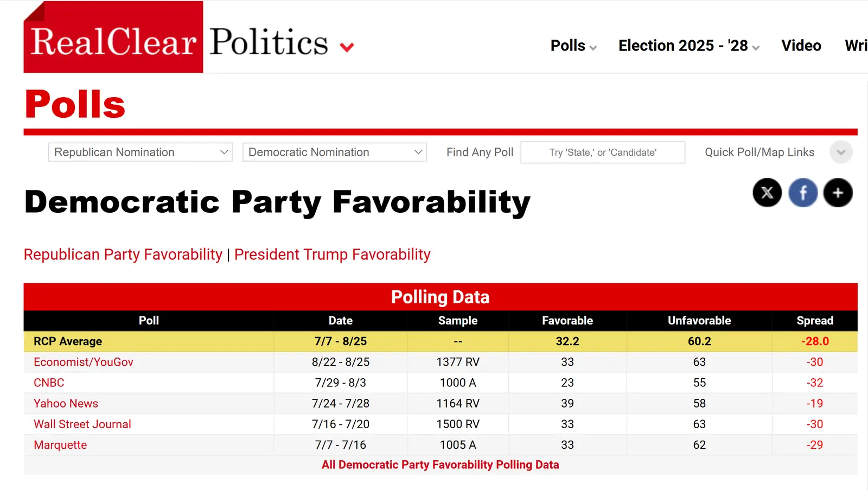Expand Quick Poll/Map Links chevron
868x490 pixels.
[x=840, y=152]
